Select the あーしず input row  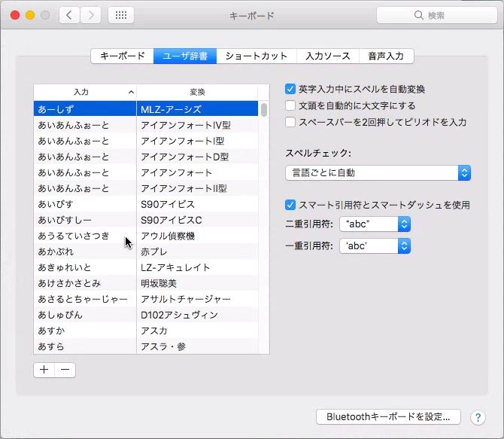tap(85, 109)
